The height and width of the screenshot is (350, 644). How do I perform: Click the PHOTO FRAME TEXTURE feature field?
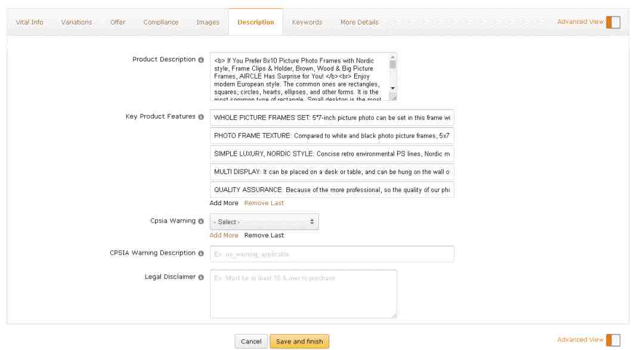(x=332, y=135)
